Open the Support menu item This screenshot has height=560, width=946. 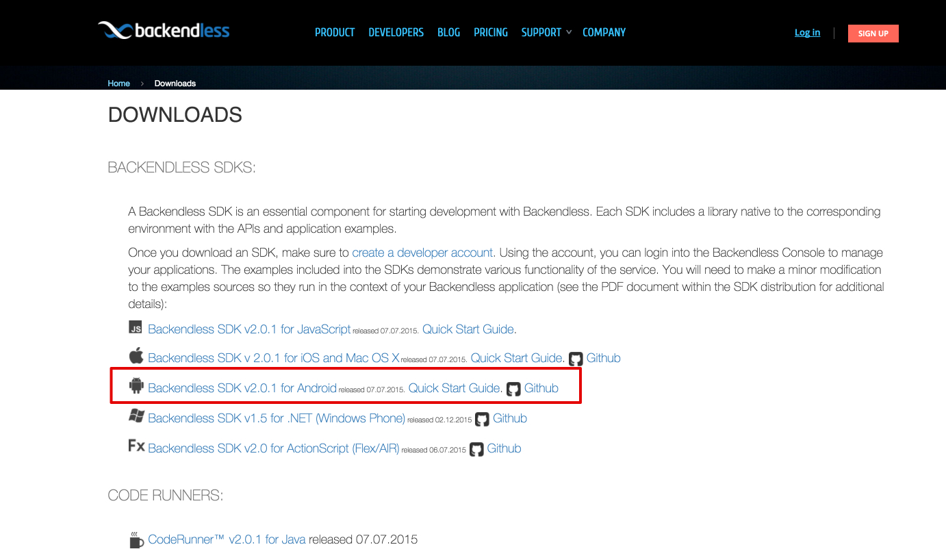point(541,32)
